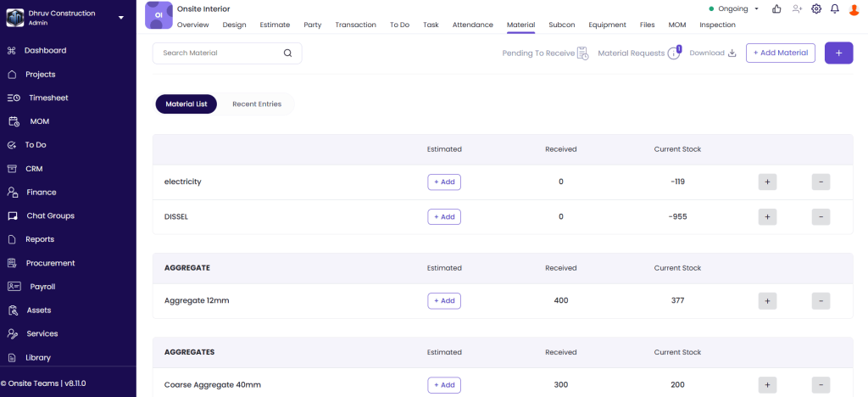868x397 pixels.
Task: Expand the Ongoing status dropdown
Action: point(734,8)
